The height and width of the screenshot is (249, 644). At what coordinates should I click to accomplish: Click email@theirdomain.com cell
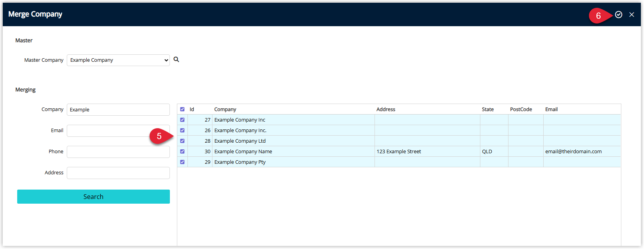click(582, 152)
